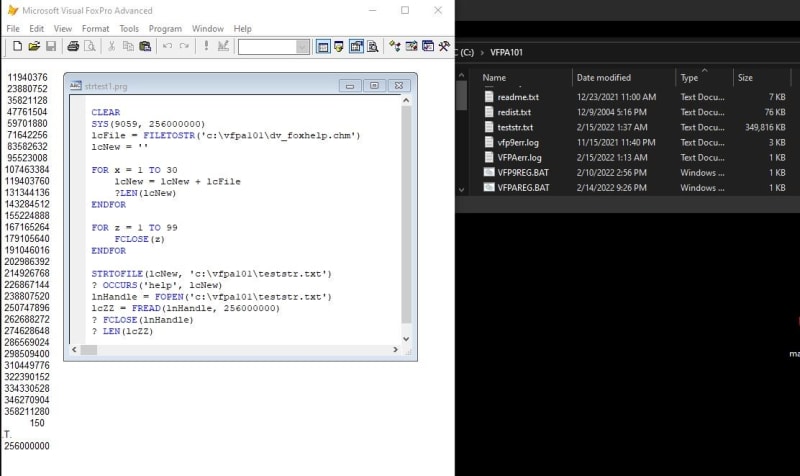Open a file with folder icon
The height and width of the screenshot is (476, 800).
coord(34,46)
